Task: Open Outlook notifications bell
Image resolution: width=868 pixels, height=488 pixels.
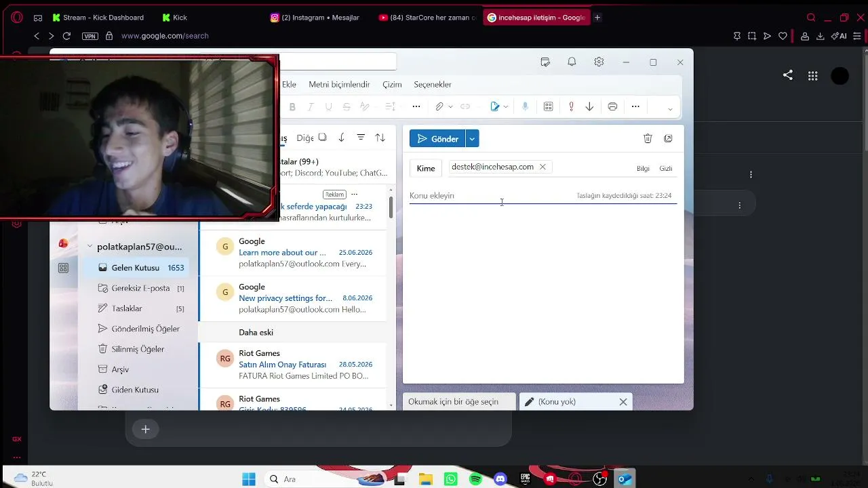Action: (x=572, y=62)
